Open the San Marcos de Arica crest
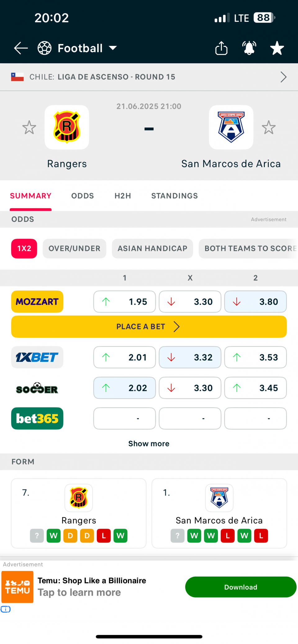 (231, 127)
